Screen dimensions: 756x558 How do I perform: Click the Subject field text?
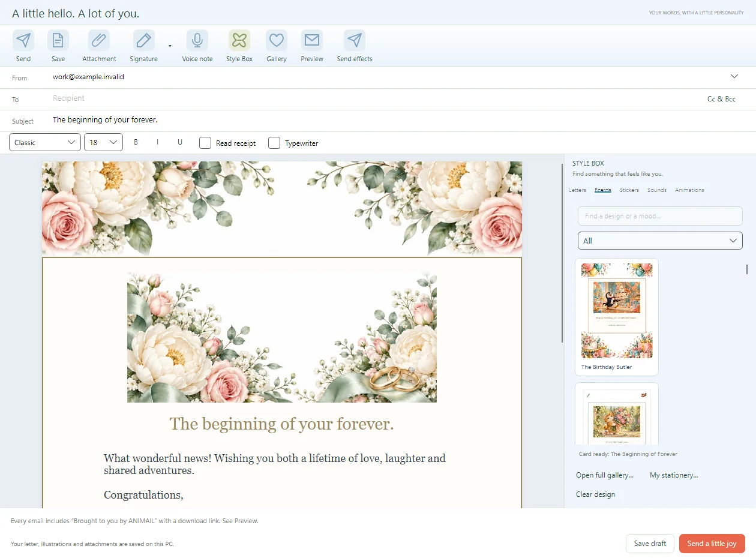pyautogui.click(x=105, y=120)
